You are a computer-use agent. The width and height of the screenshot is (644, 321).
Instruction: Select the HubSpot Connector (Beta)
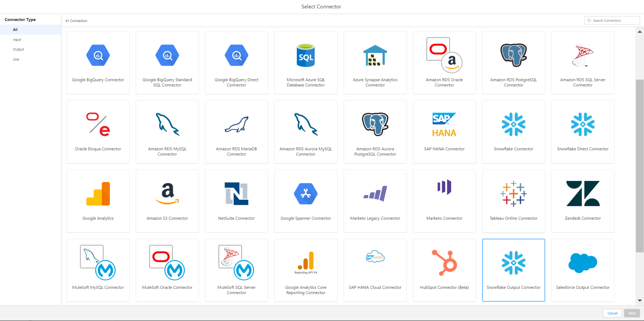point(444,270)
